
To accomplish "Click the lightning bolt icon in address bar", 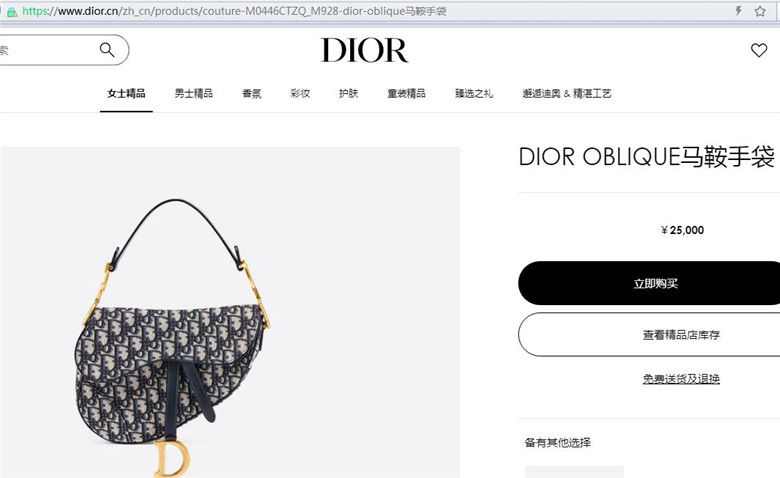I will [x=739, y=10].
